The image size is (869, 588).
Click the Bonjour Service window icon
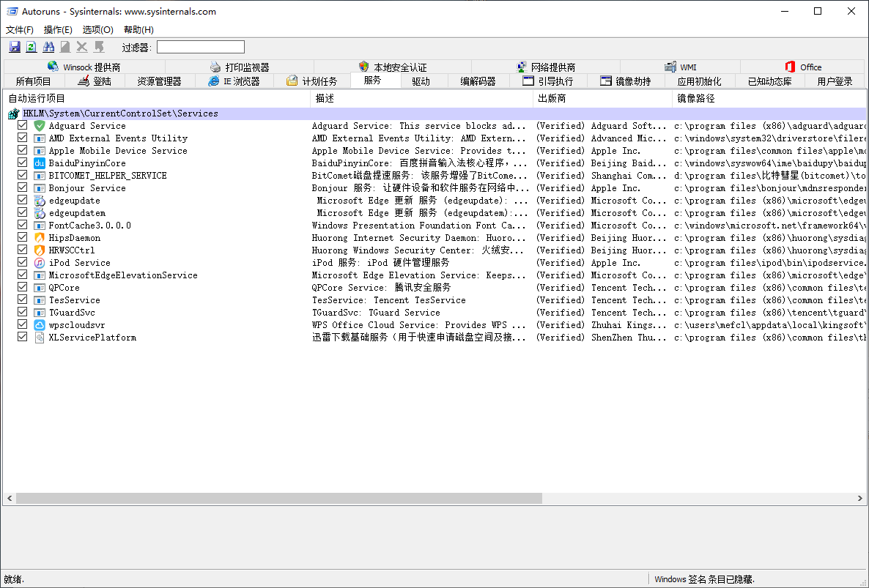[40, 187]
